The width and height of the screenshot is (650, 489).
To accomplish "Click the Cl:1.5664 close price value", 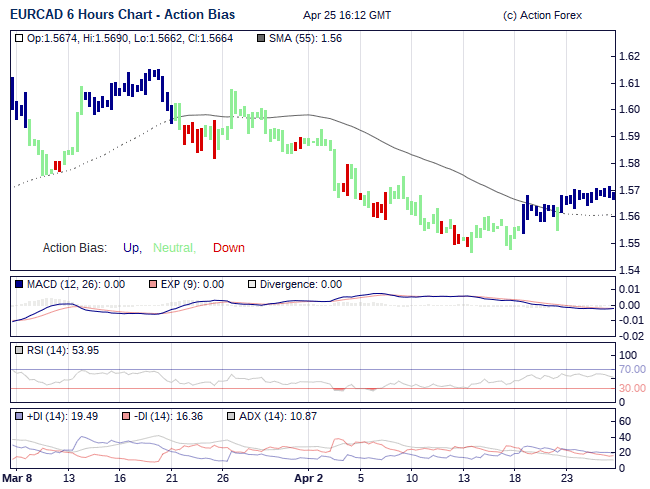I will pyautogui.click(x=210, y=39).
